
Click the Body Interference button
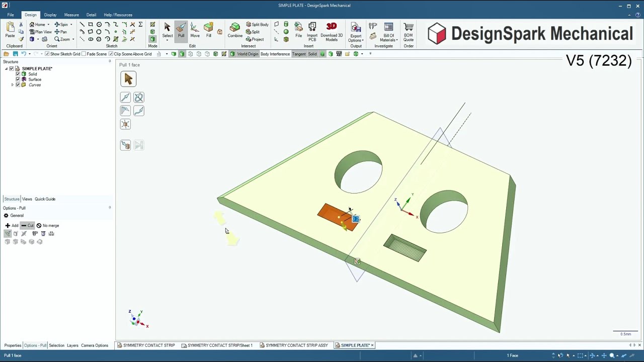pos(275,54)
